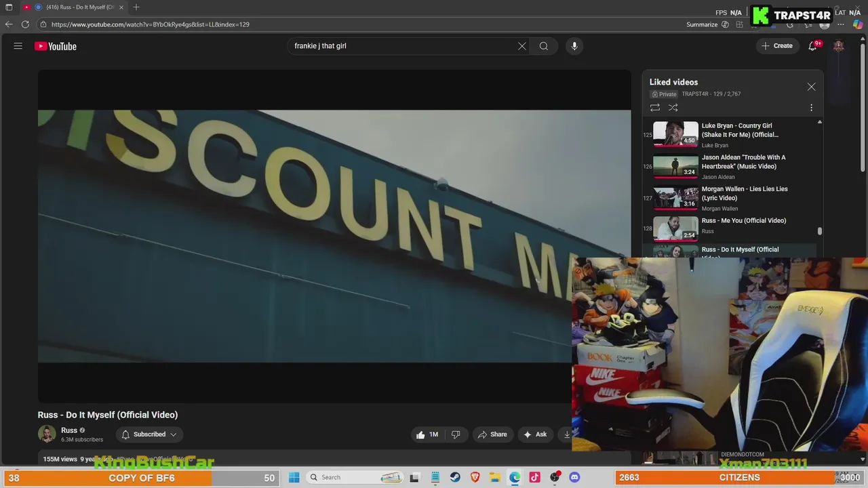
Task: Open a new browser tab
Action: (x=136, y=7)
